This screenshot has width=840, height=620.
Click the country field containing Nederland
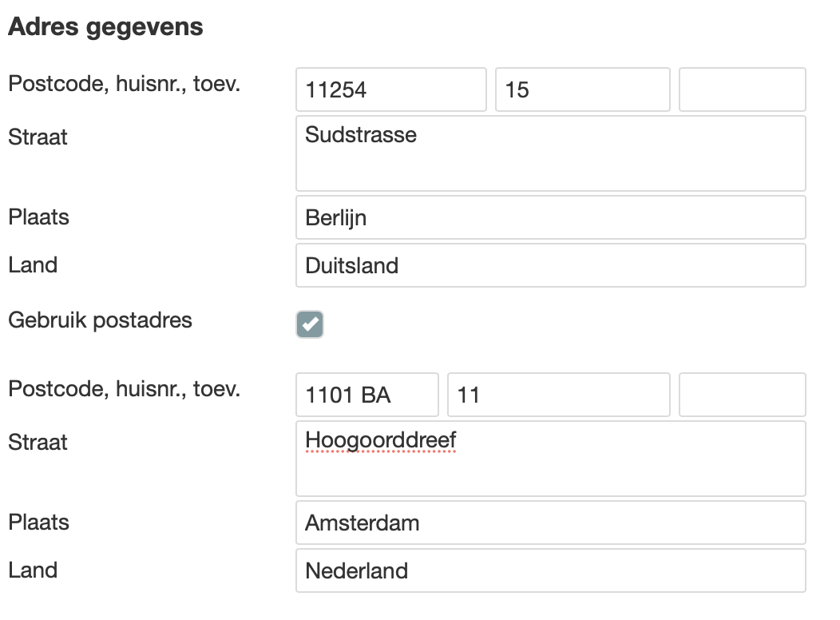click(x=550, y=570)
